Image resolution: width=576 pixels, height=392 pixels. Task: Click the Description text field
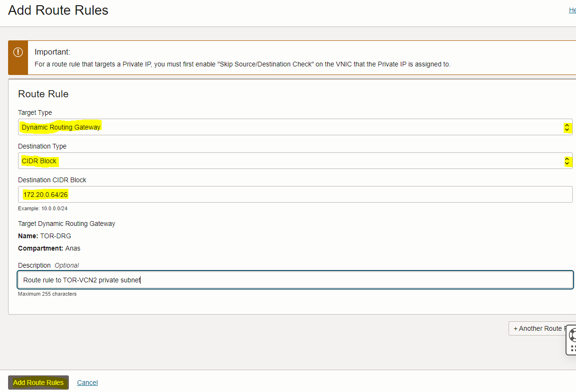pyautogui.click(x=294, y=280)
